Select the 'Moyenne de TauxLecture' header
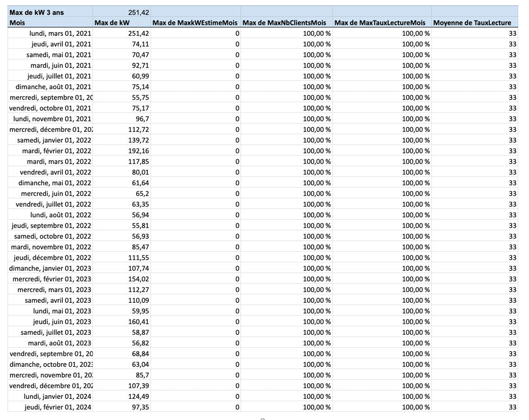Viewport: 529px width, 420px height. (x=473, y=23)
